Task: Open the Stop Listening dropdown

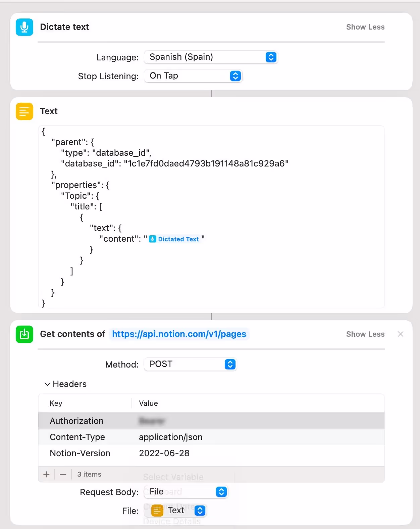Action: [x=193, y=76]
